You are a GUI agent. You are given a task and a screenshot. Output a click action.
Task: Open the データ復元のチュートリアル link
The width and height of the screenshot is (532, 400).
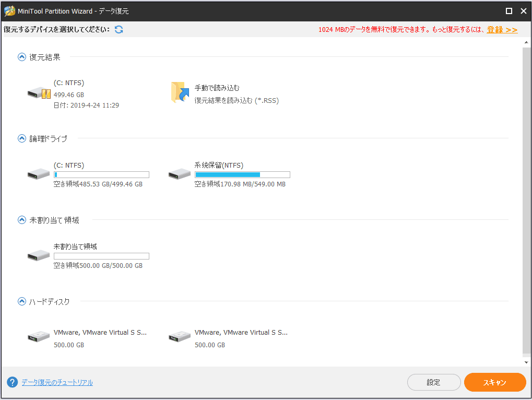57,382
